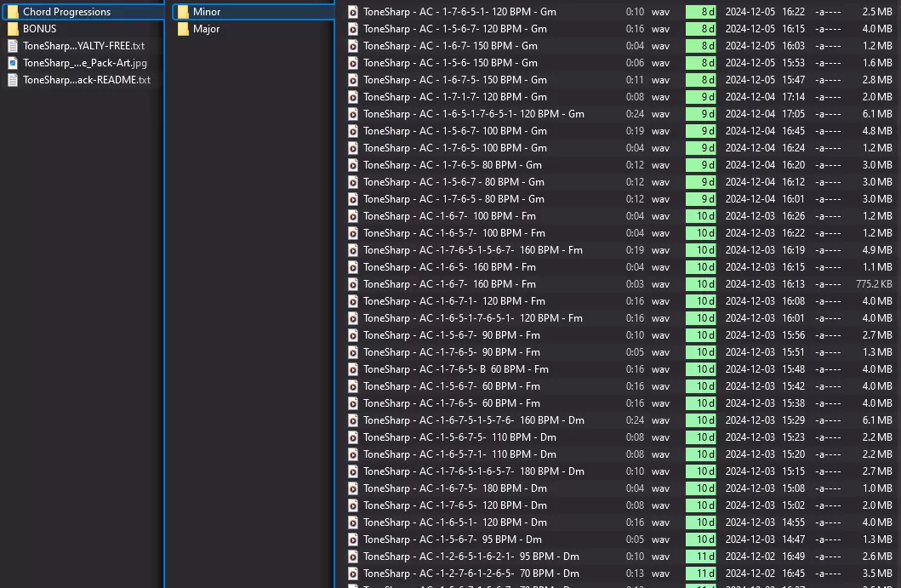Click the README.txt document icon
Image resolution: width=901 pixels, height=588 pixels.
(x=13, y=80)
